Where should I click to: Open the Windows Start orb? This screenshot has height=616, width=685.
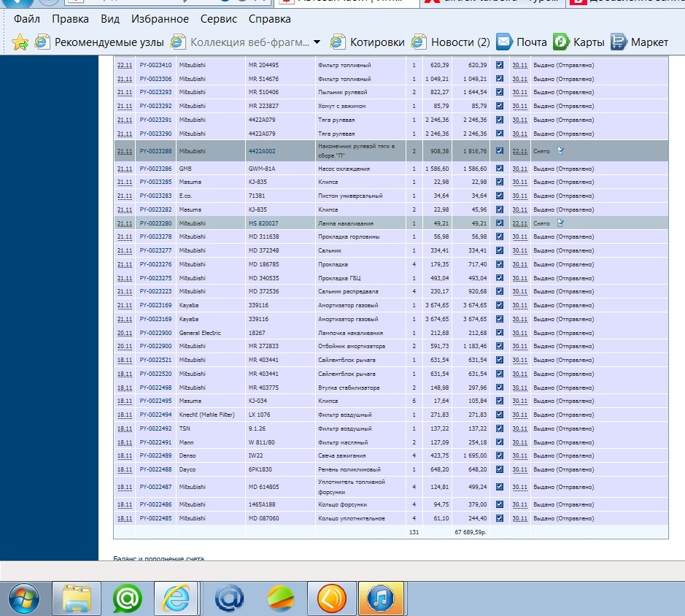point(24,598)
